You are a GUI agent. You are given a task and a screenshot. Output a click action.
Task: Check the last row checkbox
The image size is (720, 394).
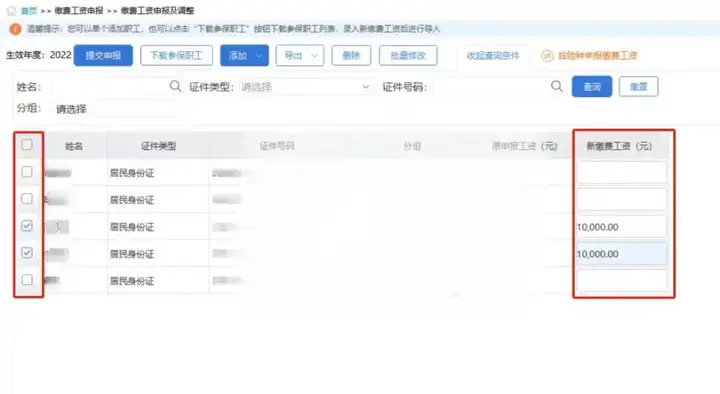tap(27, 280)
